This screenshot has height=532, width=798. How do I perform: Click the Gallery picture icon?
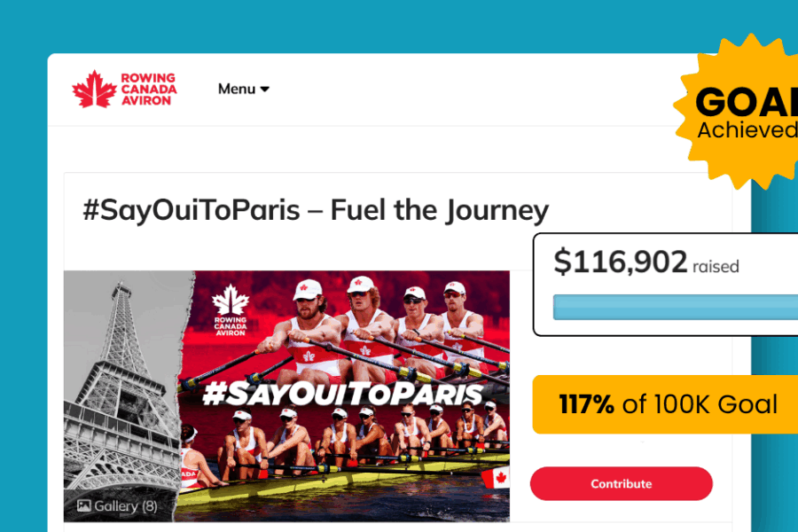pyautogui.click(x=84, y=506)
